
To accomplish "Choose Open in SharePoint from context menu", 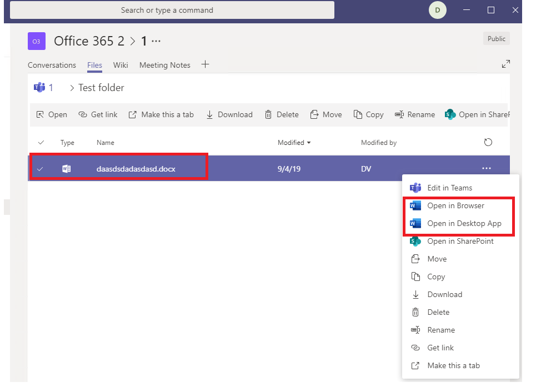I will coord(460,242).
